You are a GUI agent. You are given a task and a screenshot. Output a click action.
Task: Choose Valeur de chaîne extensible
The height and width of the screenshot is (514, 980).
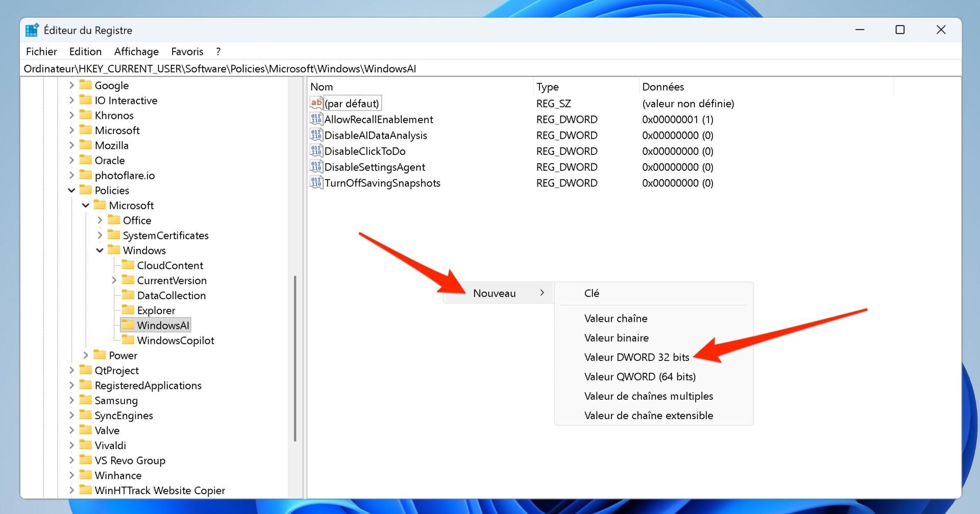pos(648,415)
